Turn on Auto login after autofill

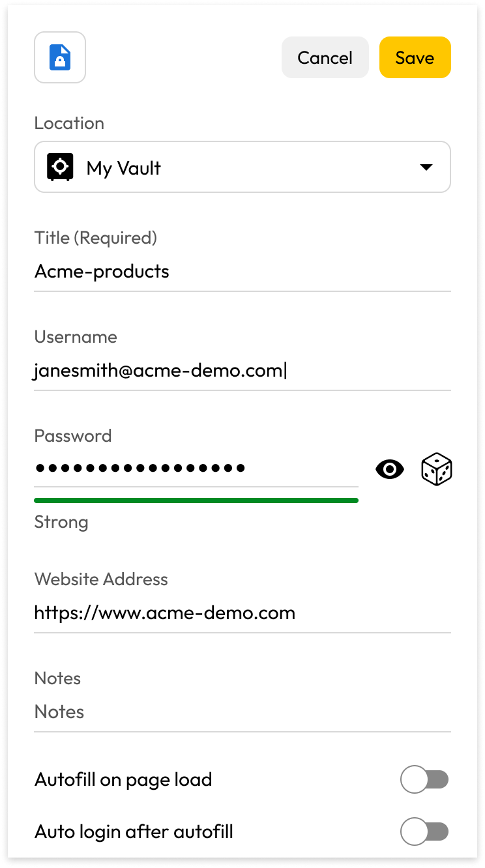[x=424, y=832]
